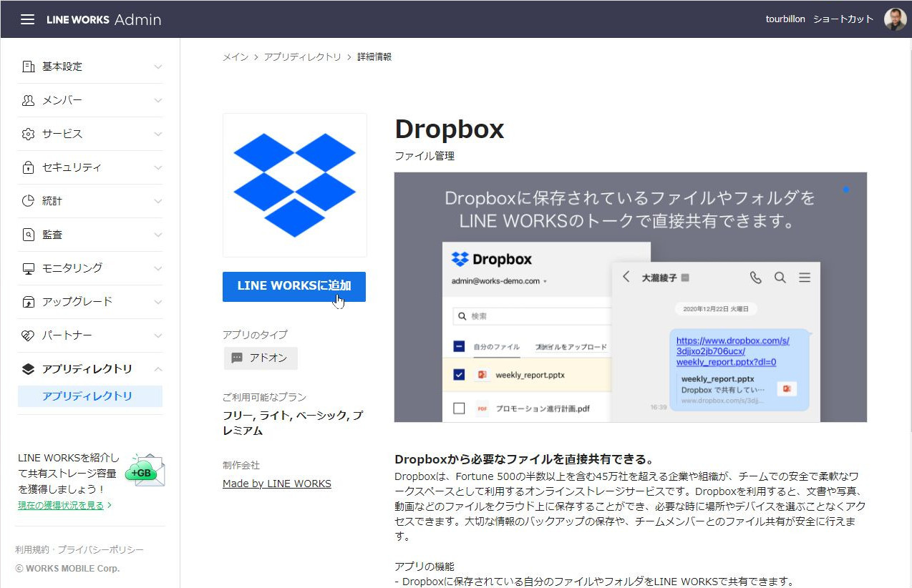Viewport: 912px width, 588px height.
Task: Click the user profile avatar
Action: pyautogui.click(x=895, y=19)
